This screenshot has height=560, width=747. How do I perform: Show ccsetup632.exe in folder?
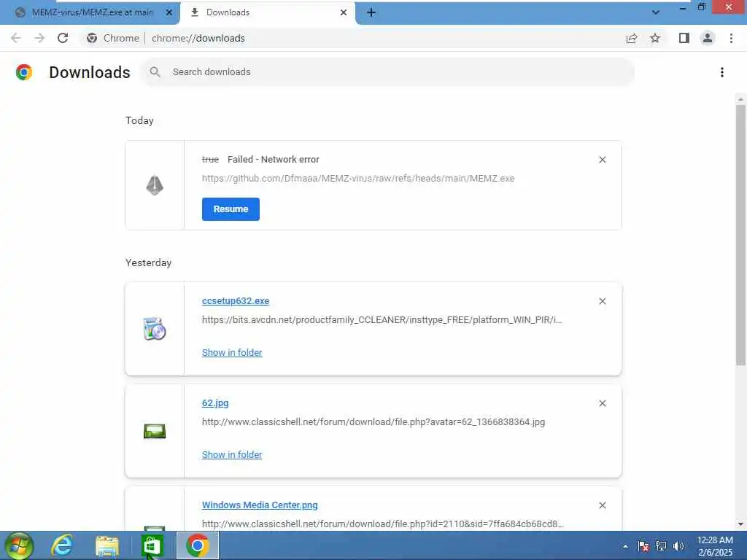pyautogui.click(x=232, y=352)
